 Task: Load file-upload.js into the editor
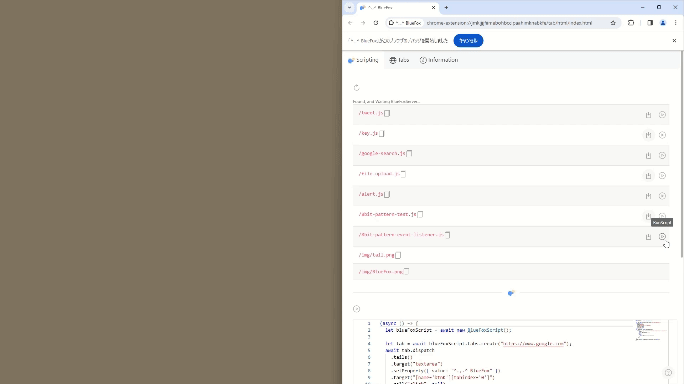(x=648, y=176)
